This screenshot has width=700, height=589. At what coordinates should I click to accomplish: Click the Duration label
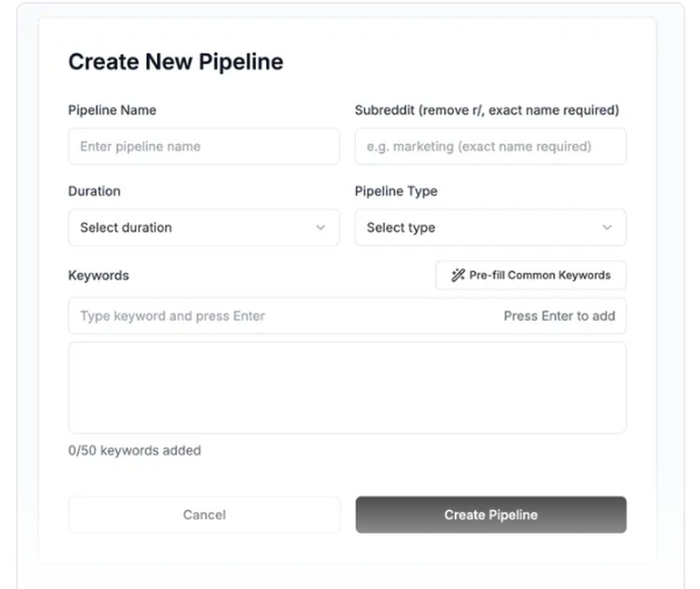click(x=94, y=192)
